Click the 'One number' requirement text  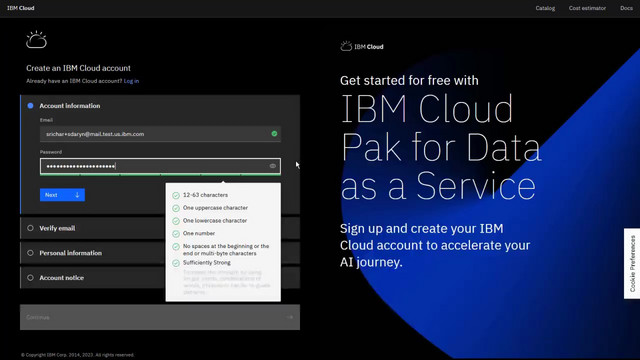pos(199,233)
